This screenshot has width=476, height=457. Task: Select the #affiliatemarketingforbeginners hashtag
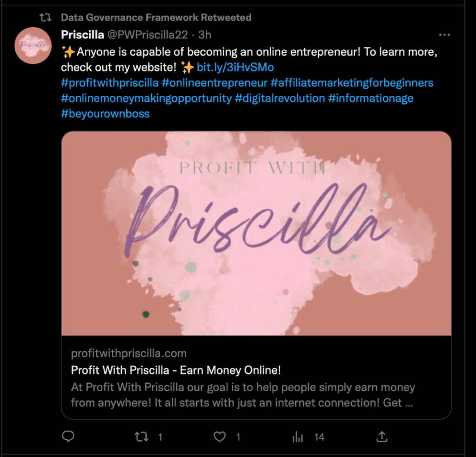[x=352, y=83]
